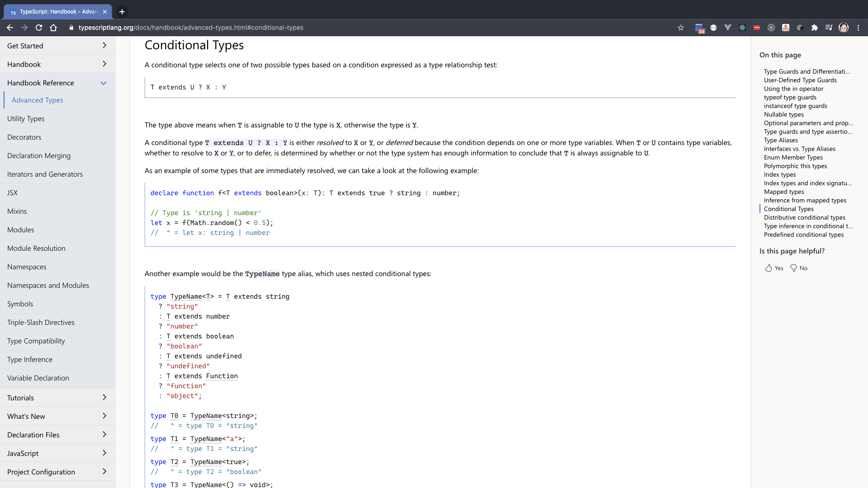
Task: Open Utility Types in the sidebar
Action: click(26, 118)
